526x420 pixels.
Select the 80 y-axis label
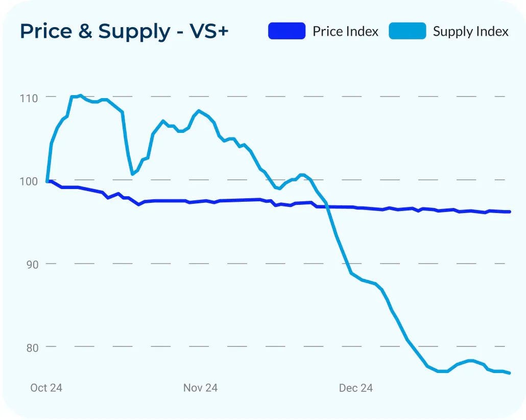[x=33, y=348]
